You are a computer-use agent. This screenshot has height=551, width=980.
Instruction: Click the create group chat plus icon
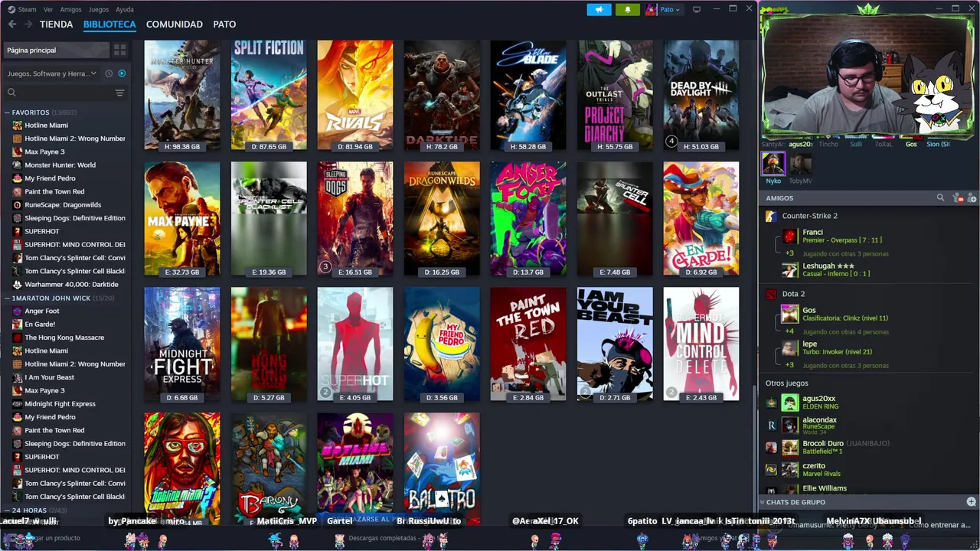click(x=971, y=502)
